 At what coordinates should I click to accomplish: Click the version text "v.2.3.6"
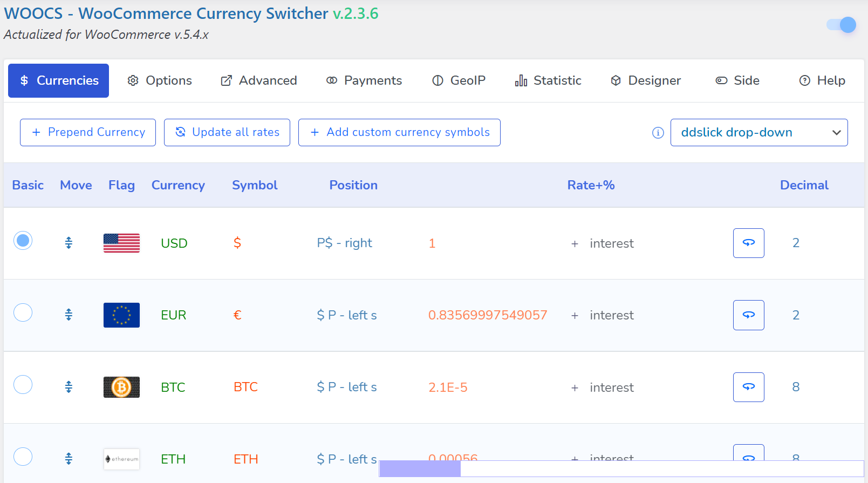356,13
